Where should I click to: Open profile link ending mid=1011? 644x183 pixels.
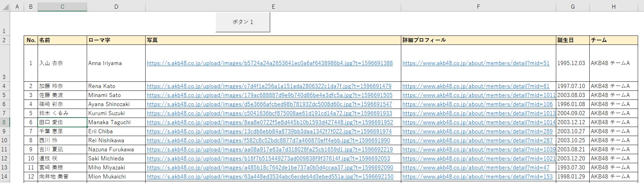click(x=479, y=95)
